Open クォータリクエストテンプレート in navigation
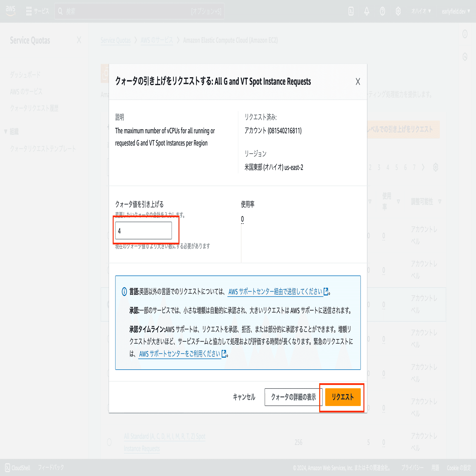Screen dimensions: 476x476 pos(43,149)
